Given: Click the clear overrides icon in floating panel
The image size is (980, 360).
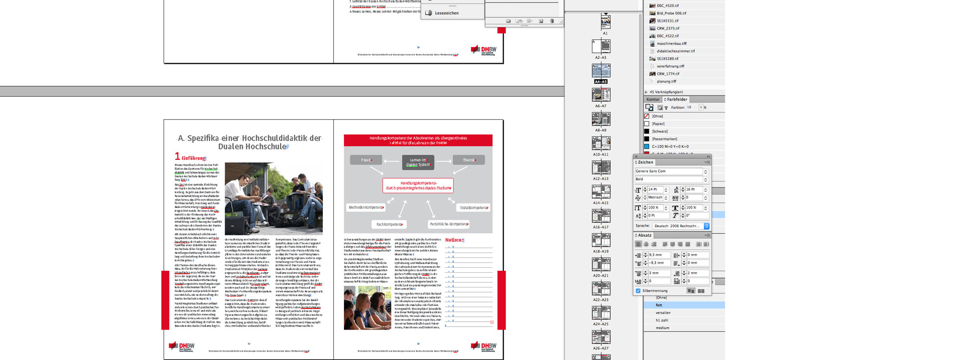Looking at the screenshot, I should click(530, 21).
